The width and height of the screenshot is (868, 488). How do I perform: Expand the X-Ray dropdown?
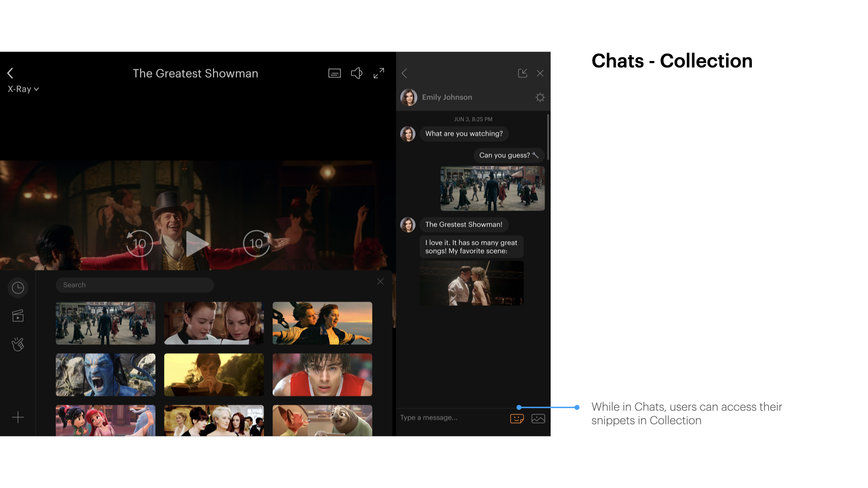tap(24, 89)
